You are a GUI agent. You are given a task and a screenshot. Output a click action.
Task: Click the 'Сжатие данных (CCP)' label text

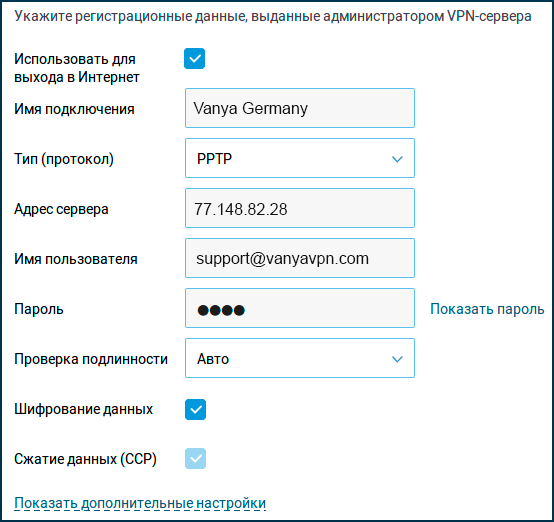85,459
